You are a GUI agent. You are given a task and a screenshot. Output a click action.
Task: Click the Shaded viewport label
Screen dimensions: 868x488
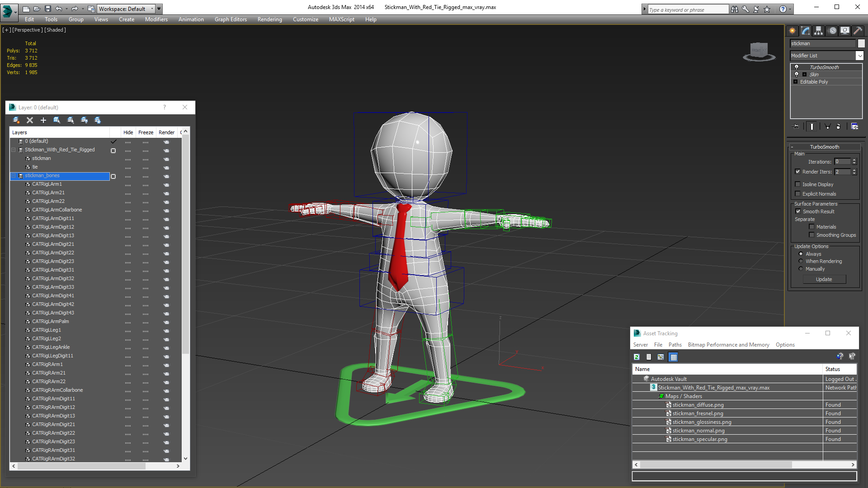55,30
